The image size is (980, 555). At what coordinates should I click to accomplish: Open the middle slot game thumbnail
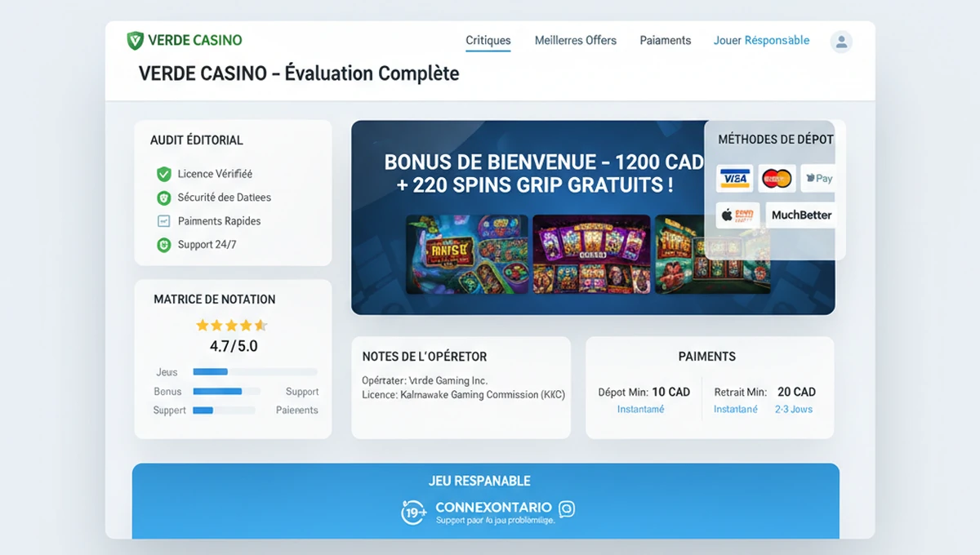(591, 253)
